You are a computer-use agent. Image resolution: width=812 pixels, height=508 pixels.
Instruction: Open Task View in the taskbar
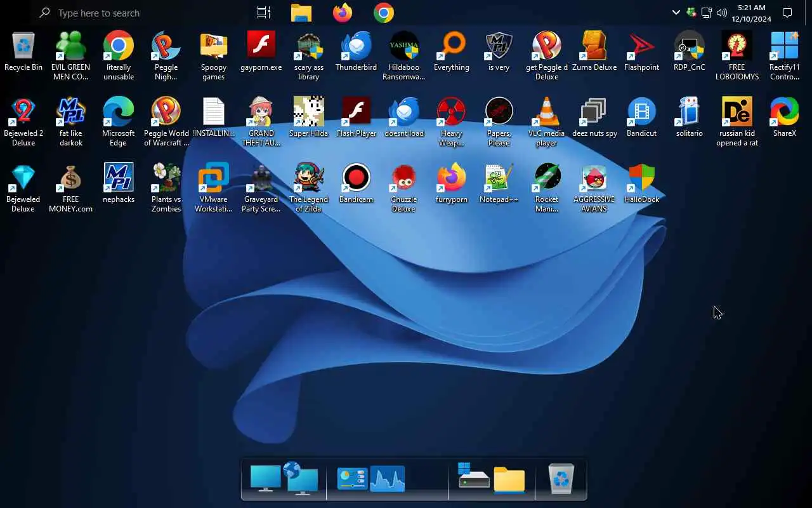(x=263, y=13)
